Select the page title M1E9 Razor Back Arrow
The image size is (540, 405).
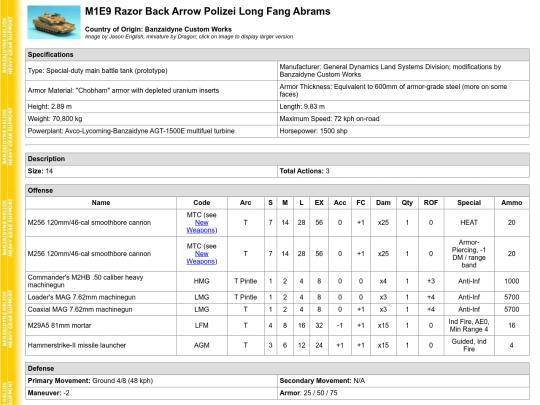[x=207, y=11]
